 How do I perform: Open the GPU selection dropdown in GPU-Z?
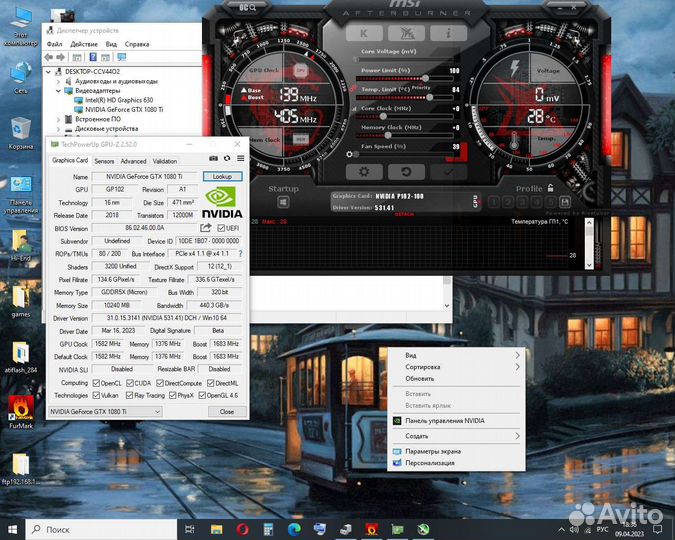105,411
